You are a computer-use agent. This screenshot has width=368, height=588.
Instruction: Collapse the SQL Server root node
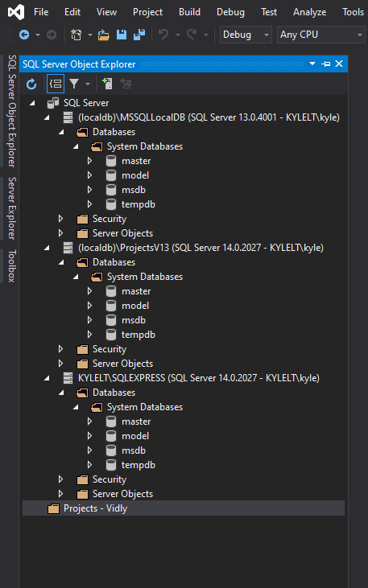[32, 103]
